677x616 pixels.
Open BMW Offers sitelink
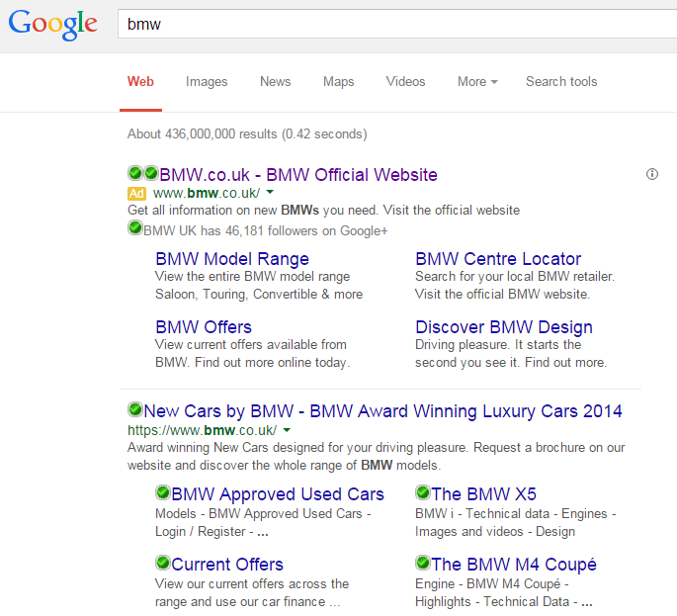point(204,327)
